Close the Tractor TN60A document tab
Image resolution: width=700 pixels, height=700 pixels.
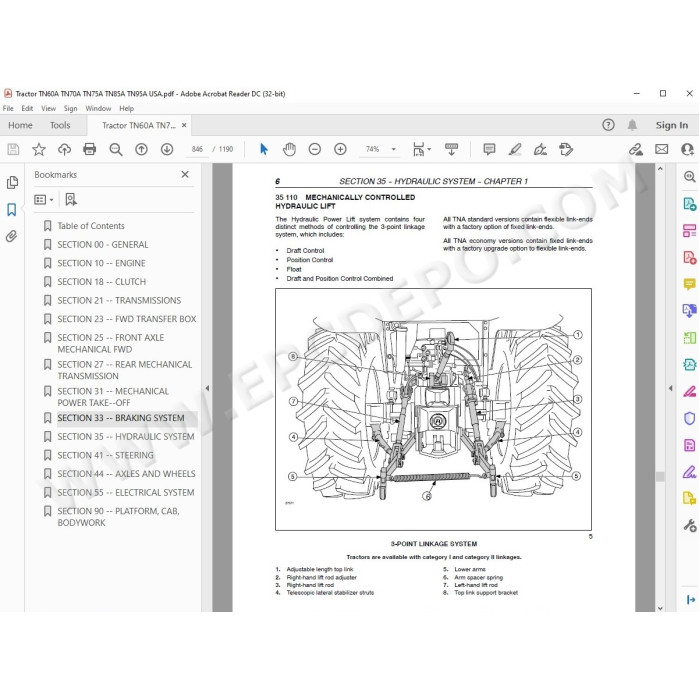tap(184, 125)
